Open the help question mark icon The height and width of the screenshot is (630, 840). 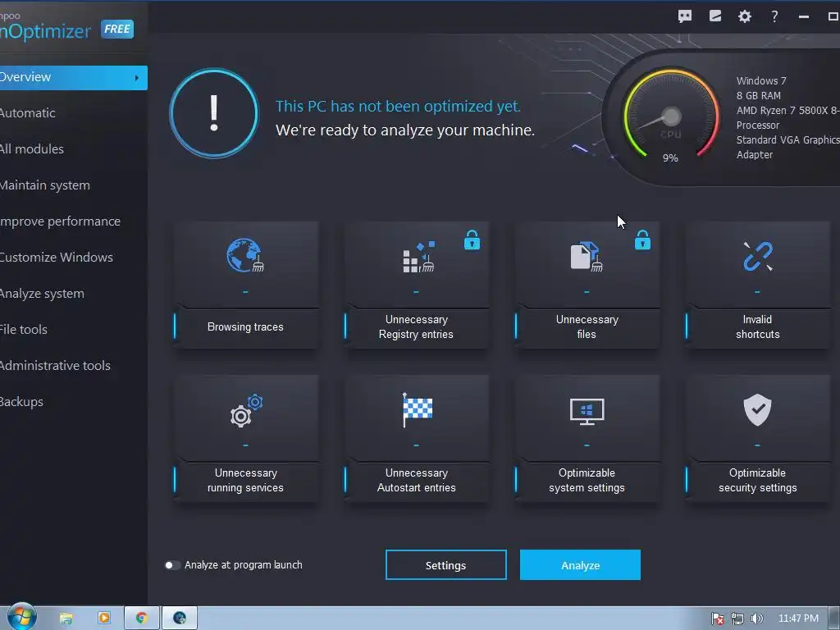click(774, 16)
